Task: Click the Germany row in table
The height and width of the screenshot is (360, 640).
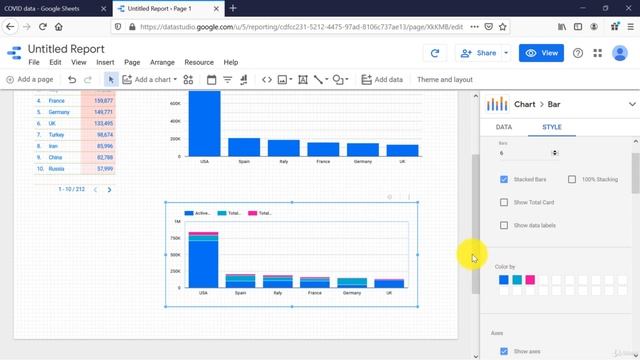Action: [x=75, y=112]
